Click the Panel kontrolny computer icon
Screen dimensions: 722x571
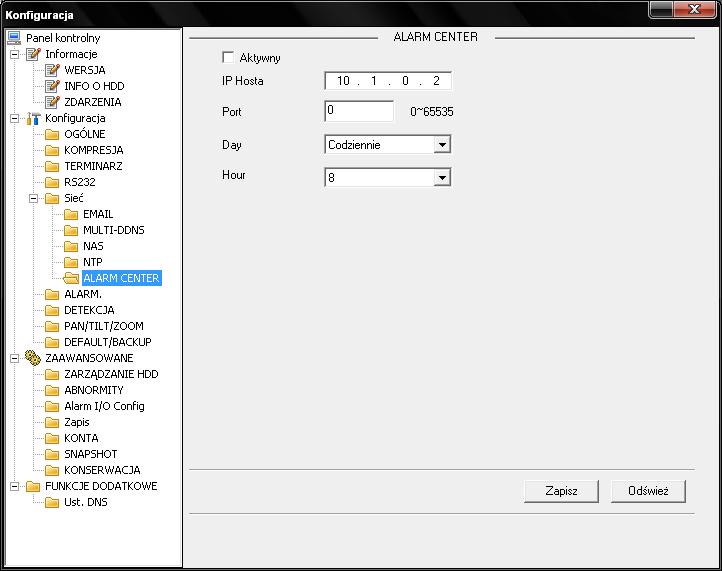(14, 38)
